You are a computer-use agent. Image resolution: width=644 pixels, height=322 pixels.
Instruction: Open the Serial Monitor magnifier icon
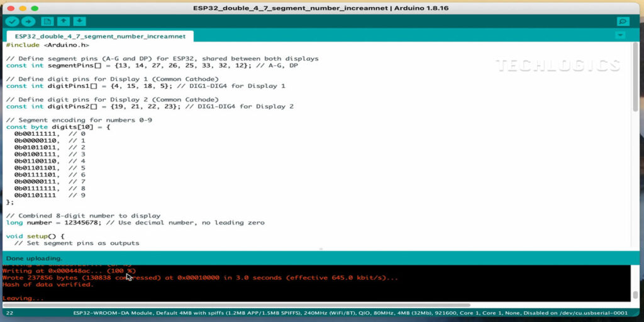tap(623, 21)
